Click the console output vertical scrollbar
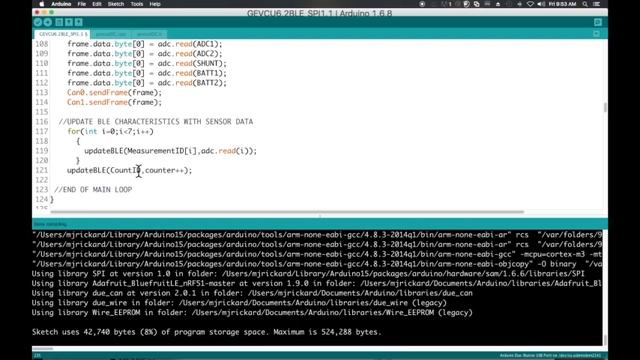The height and width of the screenshot is (360, 640). pos(605,340)
